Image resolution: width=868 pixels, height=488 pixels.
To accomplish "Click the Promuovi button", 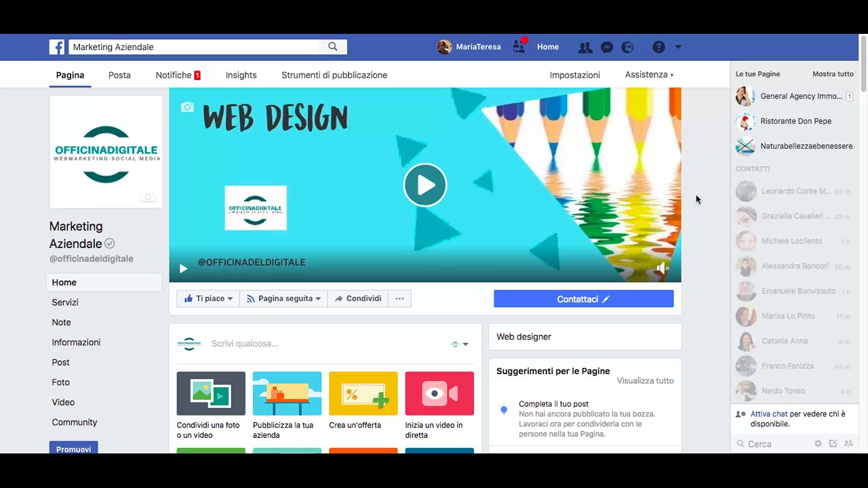I will (73, 449).
